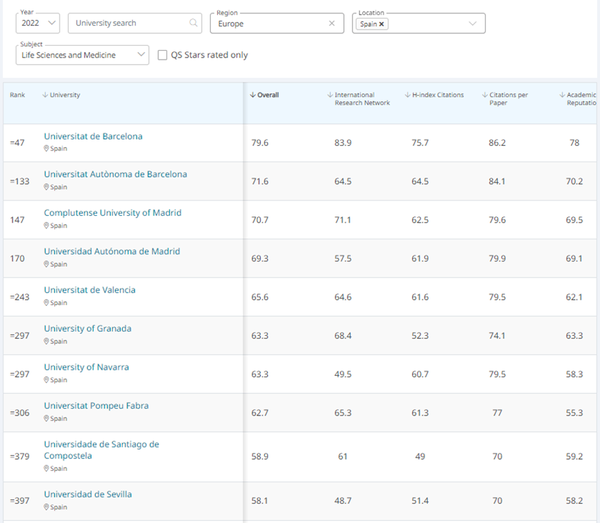Remove the Spain location tag
Screen dimensions: 600x523
(x=382, y=23)
